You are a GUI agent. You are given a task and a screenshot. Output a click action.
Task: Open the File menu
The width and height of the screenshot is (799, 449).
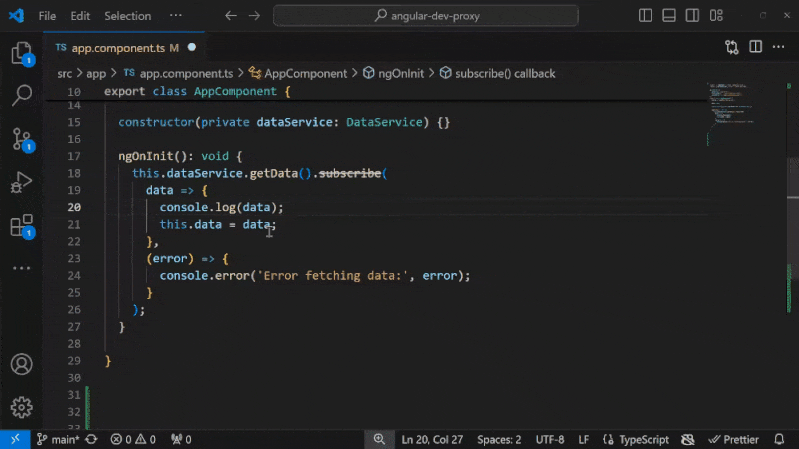tap(47, 16)
